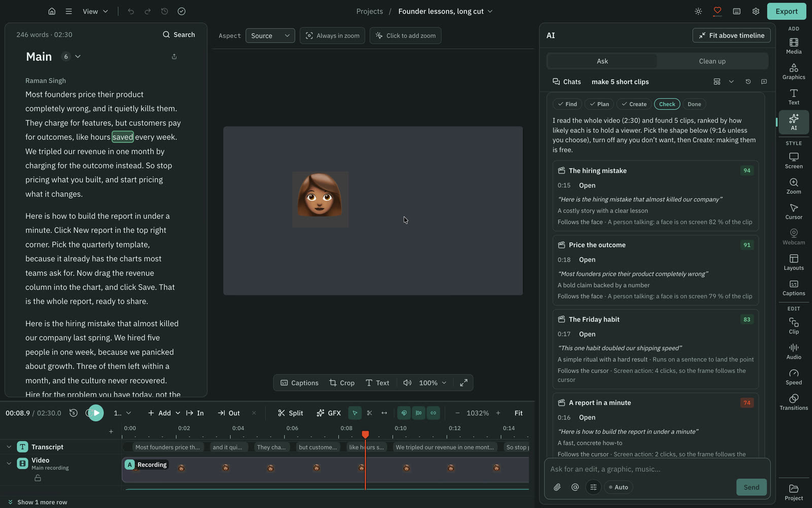Image resolution: width=812 pixels, height=508 pixels.
Task: Select the Text tool in sidebar
Action: 794,97
